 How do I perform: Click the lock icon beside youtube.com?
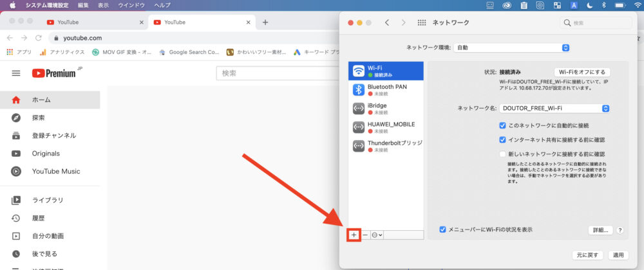click(56, 38)
